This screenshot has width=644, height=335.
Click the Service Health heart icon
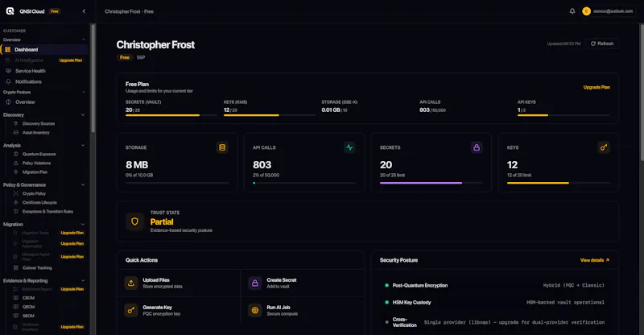8,71
